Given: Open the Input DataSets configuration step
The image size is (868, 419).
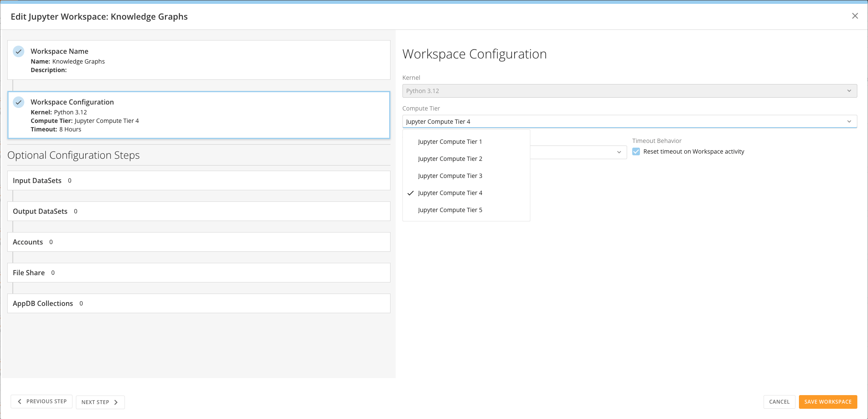Looking at the screenshot, I should click(199, 180).
